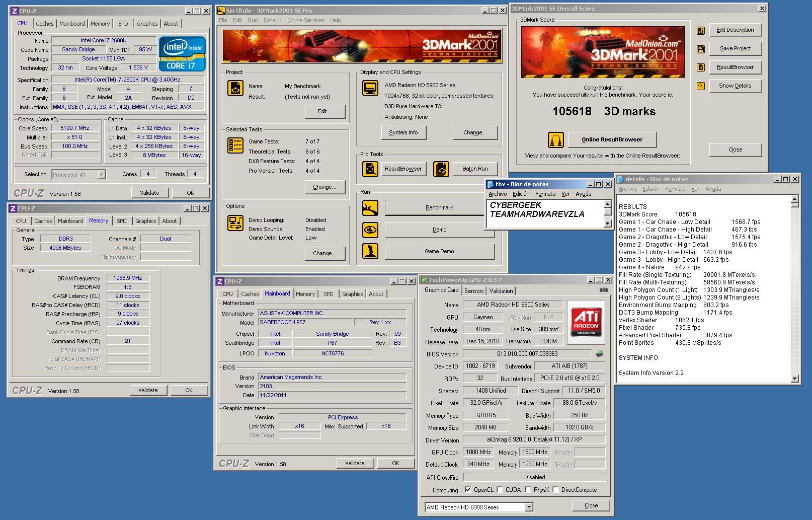Viewport: 812px width, 520px height.
Task: Click the Selected Tests checklist icon
Action: point(235,145)
